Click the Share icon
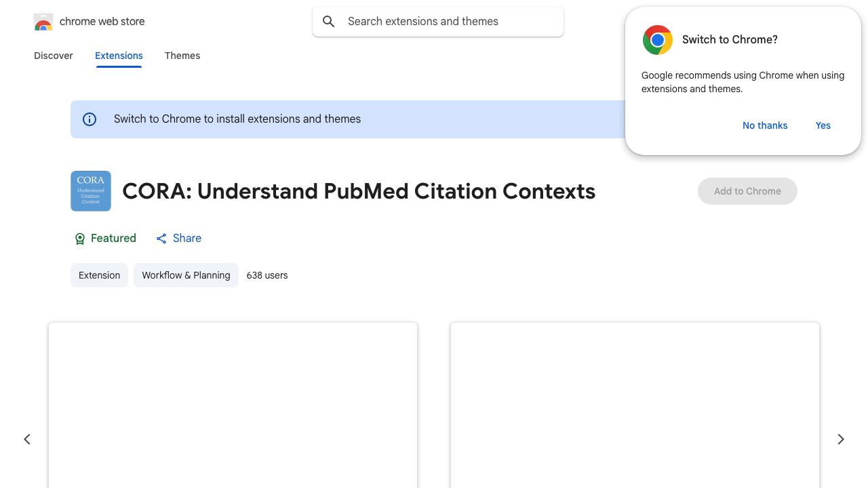Screen dimensions: 868x488 coord(161,239)
